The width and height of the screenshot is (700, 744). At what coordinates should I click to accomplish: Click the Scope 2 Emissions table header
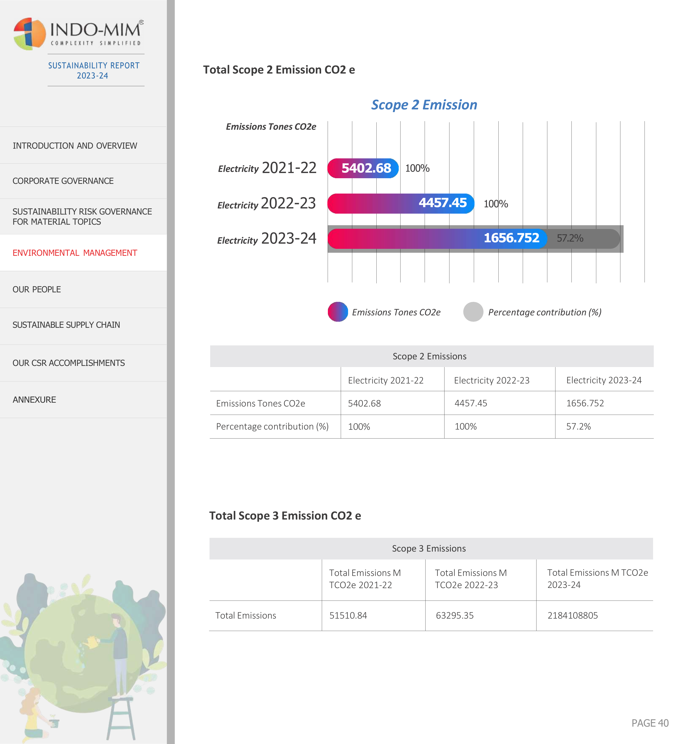tap(431, 356)
